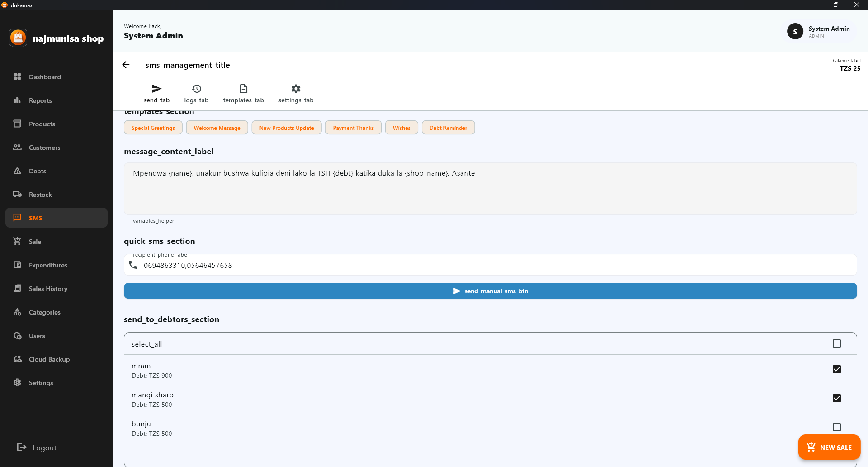Viewport: 868px width, 467px height.
Task: Click the Logout door icon
Action: tap(21, 447)
